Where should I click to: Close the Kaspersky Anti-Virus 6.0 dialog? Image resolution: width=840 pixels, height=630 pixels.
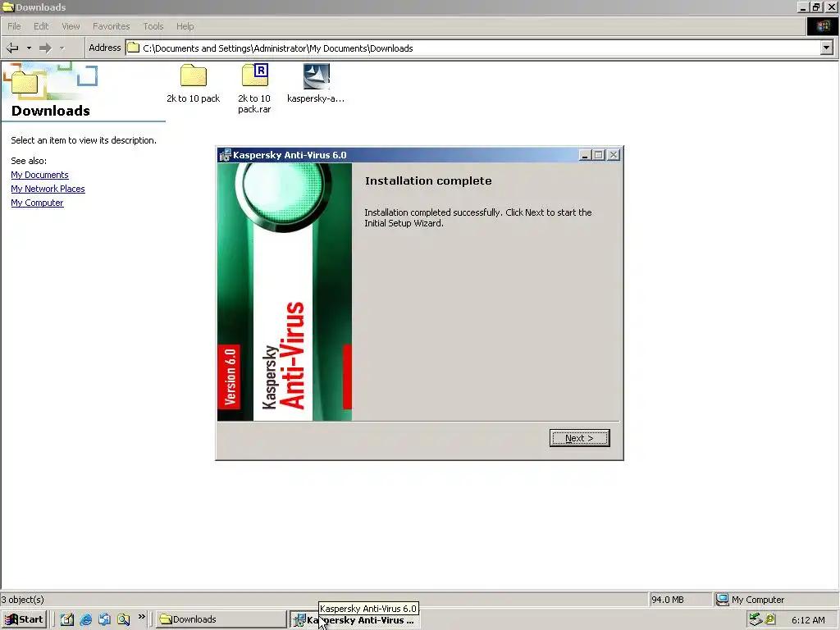tap(614, 155)
